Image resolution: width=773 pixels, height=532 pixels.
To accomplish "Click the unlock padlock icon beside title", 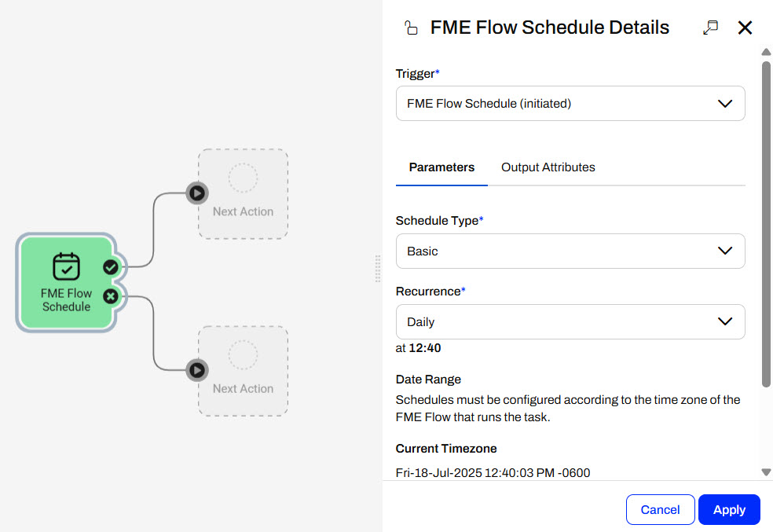I will click(410, 29).
